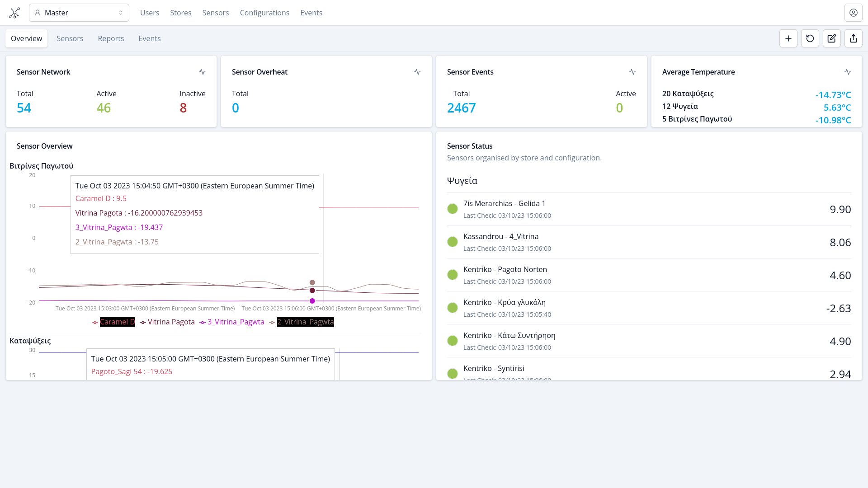Switch to the Reports tab
This screenshot has width=868, height=488.
point(111,38)
